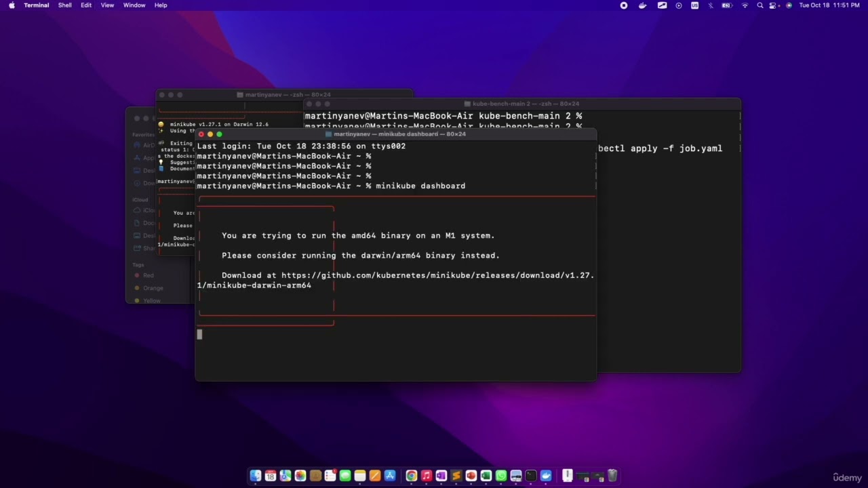This screenshot has height=488, width=868.
Task: Click "apply -f job.yaml" in the kube-bench window
Action: click(x=677, y=148)
